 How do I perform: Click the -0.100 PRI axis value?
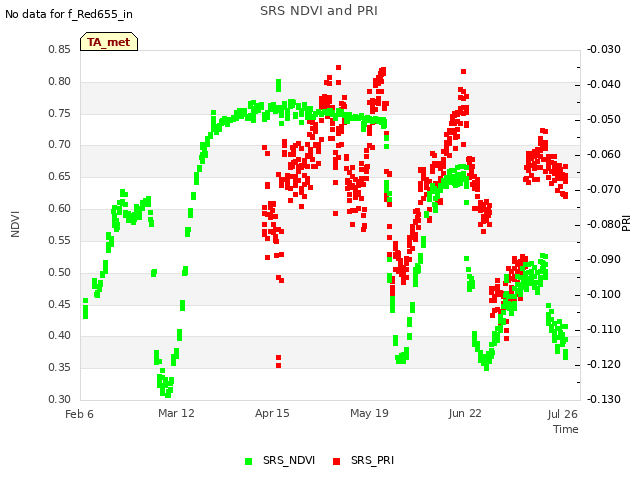(x=604, y=295)
